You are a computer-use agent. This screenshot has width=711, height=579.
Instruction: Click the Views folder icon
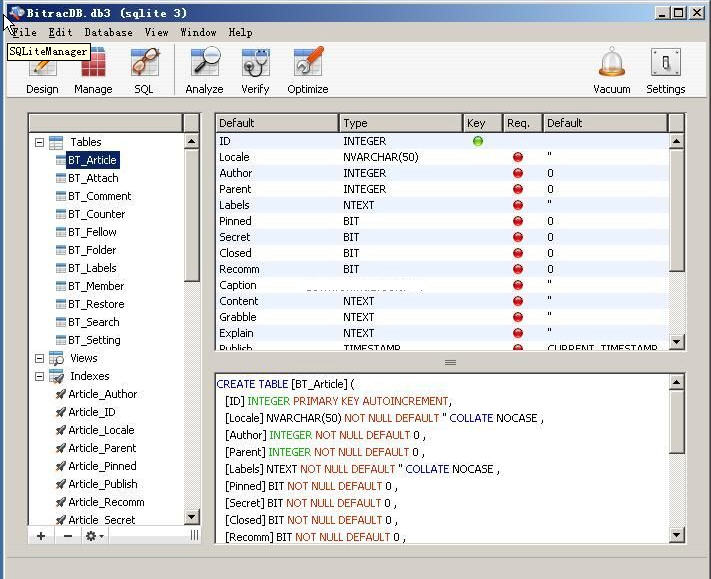[56, 358]
